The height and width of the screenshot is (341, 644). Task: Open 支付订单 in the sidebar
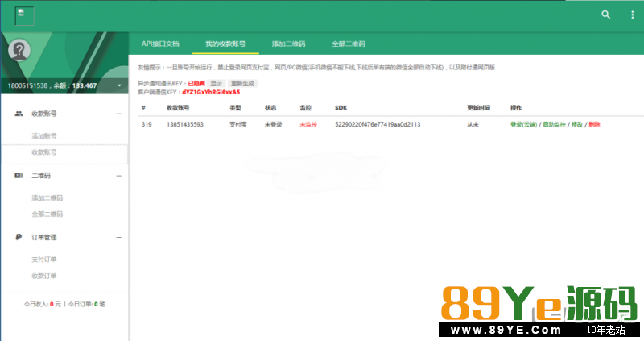44,260
